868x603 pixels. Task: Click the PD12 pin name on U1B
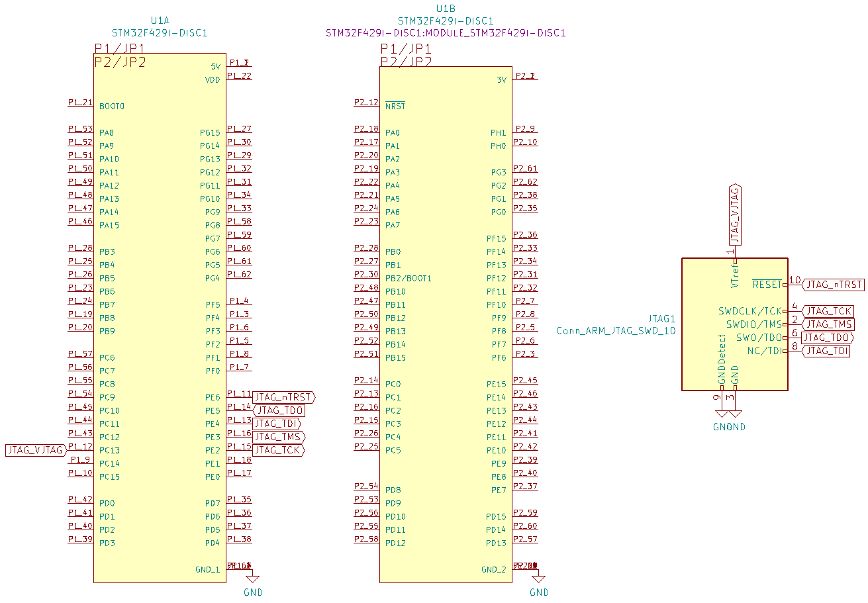pos(395,543)
